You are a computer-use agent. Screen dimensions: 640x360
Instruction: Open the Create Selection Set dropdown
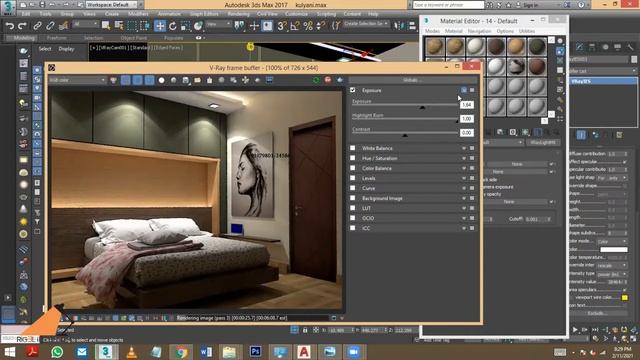pos(366,24)
